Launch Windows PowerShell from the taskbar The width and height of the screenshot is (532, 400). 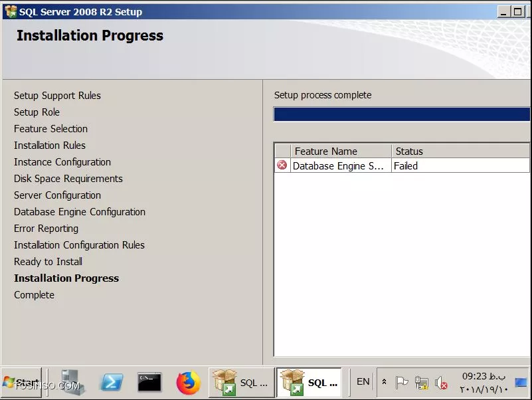pos(112,383)
